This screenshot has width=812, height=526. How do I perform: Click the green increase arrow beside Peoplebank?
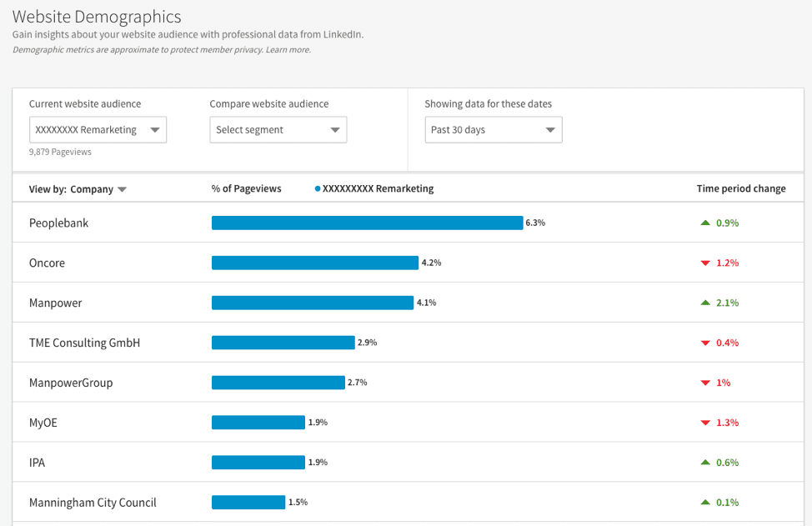pos(705,223)
